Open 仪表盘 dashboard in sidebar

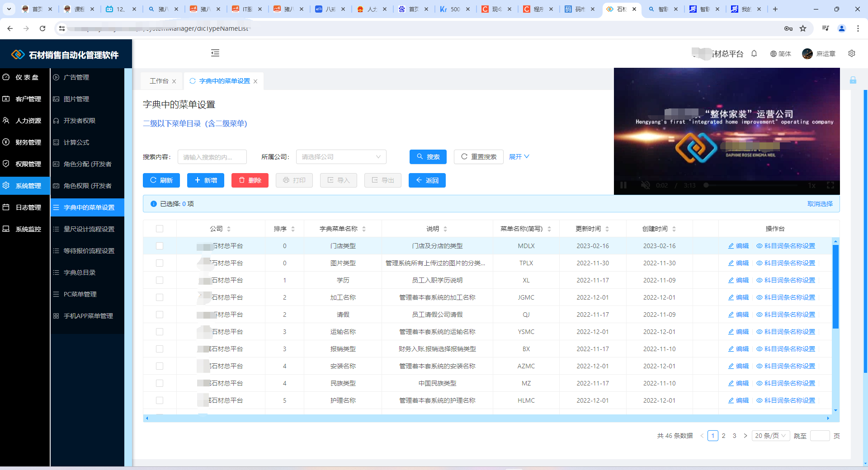click(x=25, y=77)
